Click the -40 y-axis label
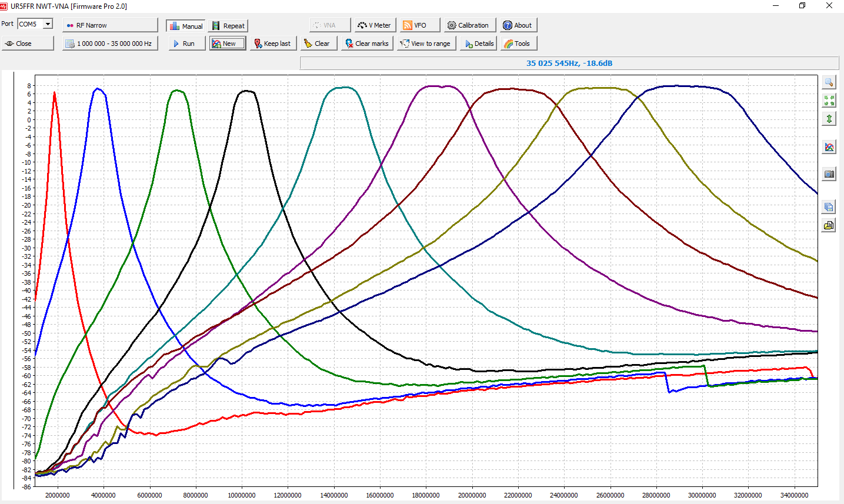 (27, 291)
